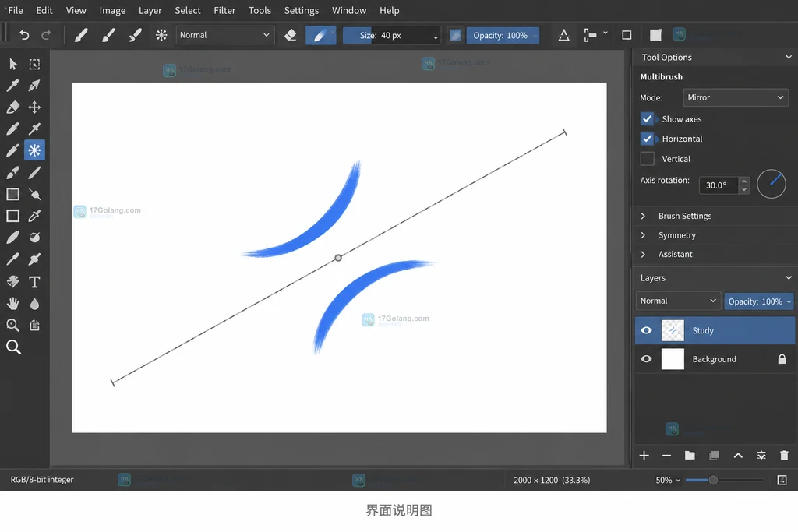The image size is (798, 532).
Task: Select the Multibrush tool in the toolbox
Action: (34, 150)
